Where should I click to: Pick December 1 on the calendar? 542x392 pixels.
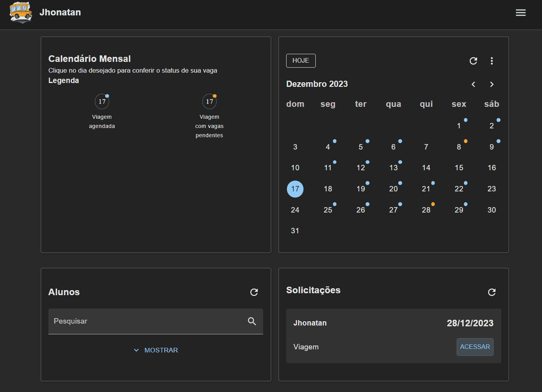coord(459,126)
